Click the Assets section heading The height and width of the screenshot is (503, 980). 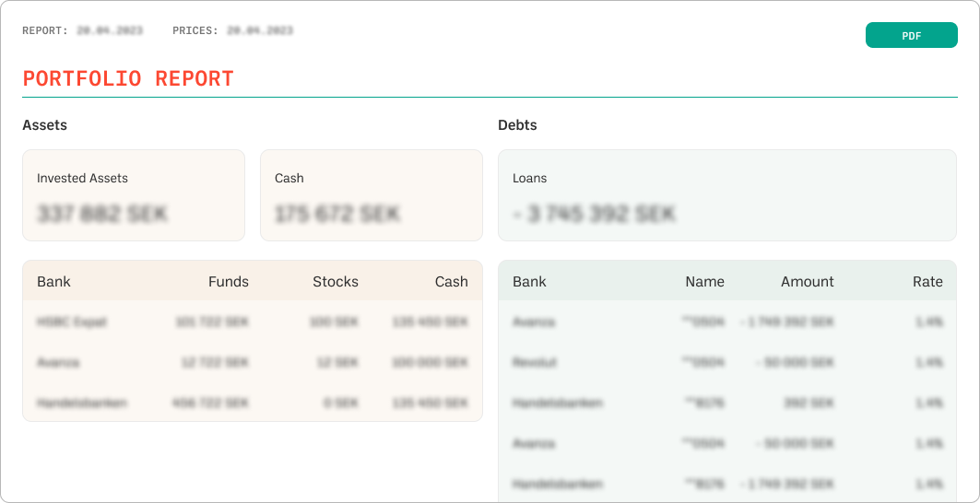tap(44, 124)
